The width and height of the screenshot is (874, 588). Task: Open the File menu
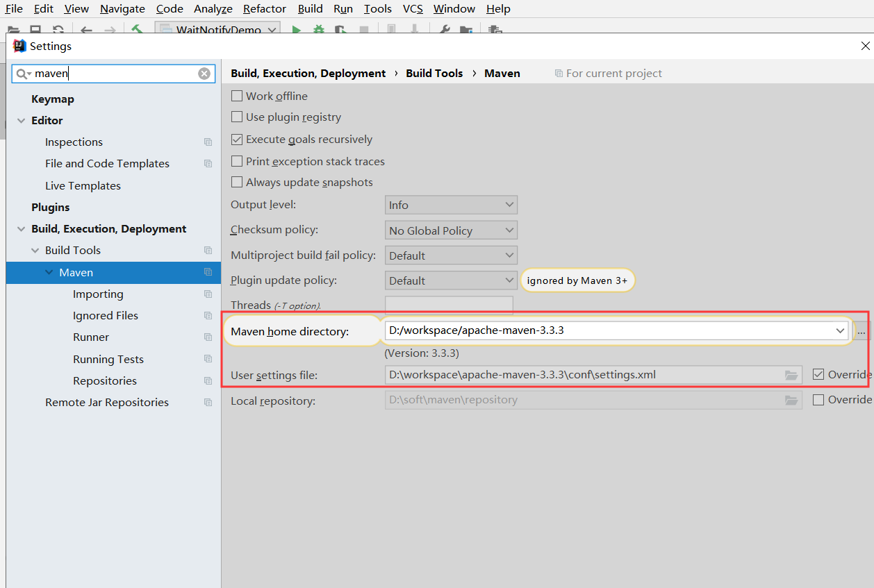(x=14, y=9)
